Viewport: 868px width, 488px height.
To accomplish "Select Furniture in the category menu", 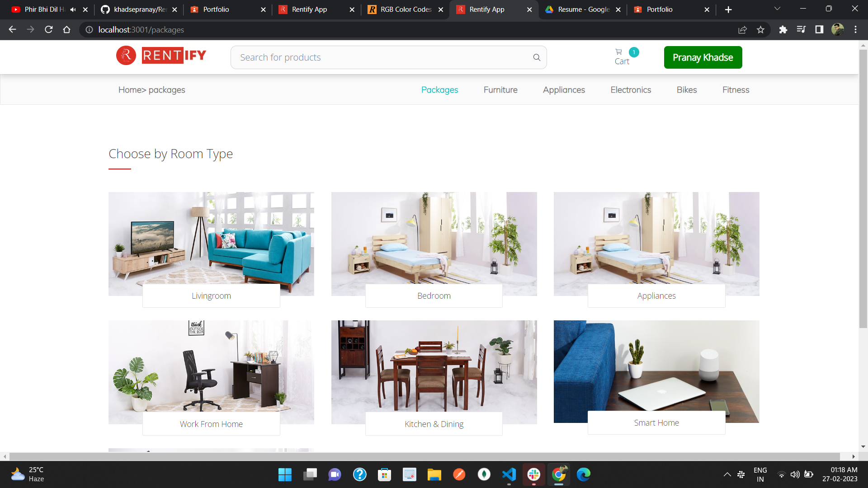I will click(500, 90).
